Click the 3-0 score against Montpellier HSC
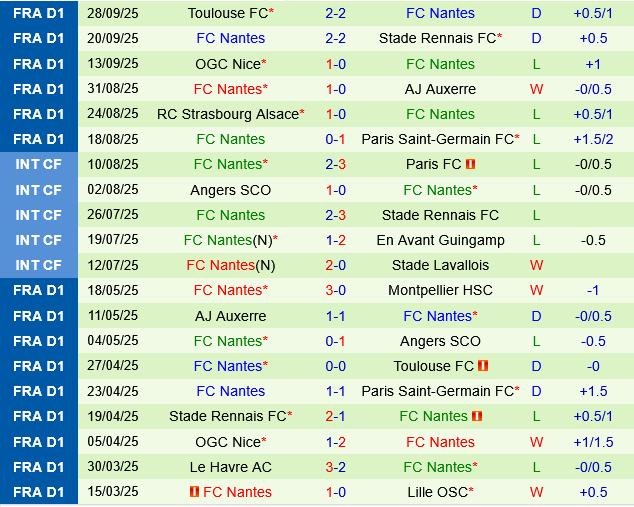 click(335, 290)
